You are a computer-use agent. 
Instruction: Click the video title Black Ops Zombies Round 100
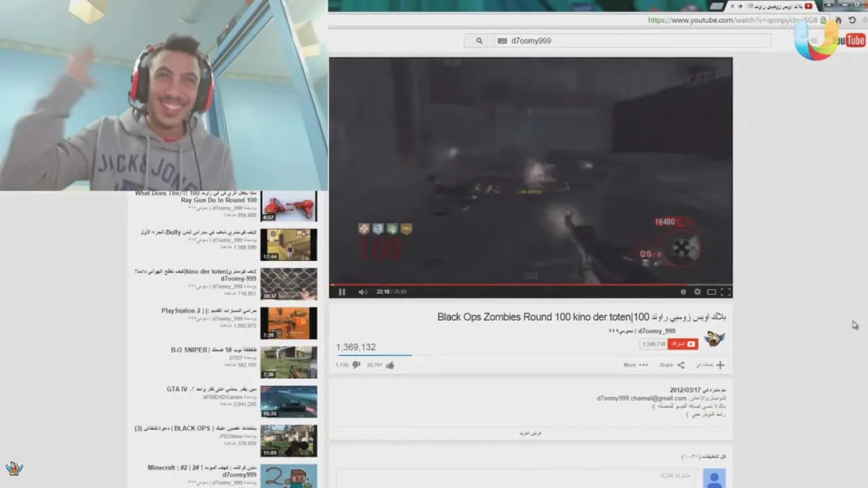(x=582, y=317)
